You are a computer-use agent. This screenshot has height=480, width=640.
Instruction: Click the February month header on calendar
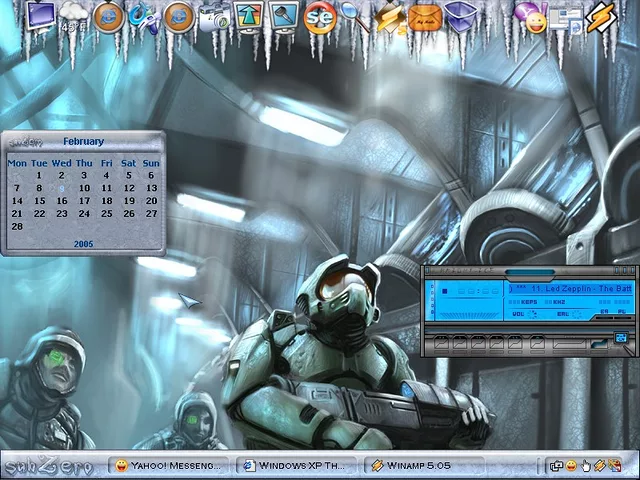click(x=84, y=141)
